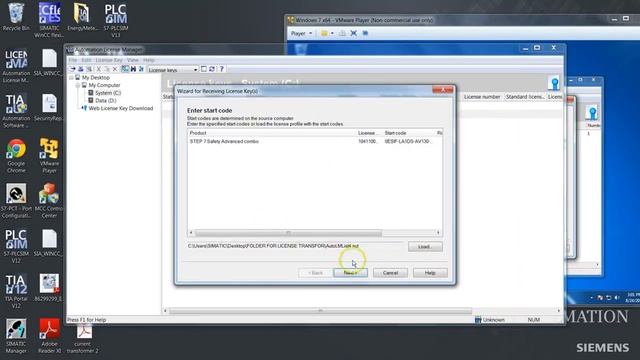Click the wizard Help button

click(x=430, y=273)
